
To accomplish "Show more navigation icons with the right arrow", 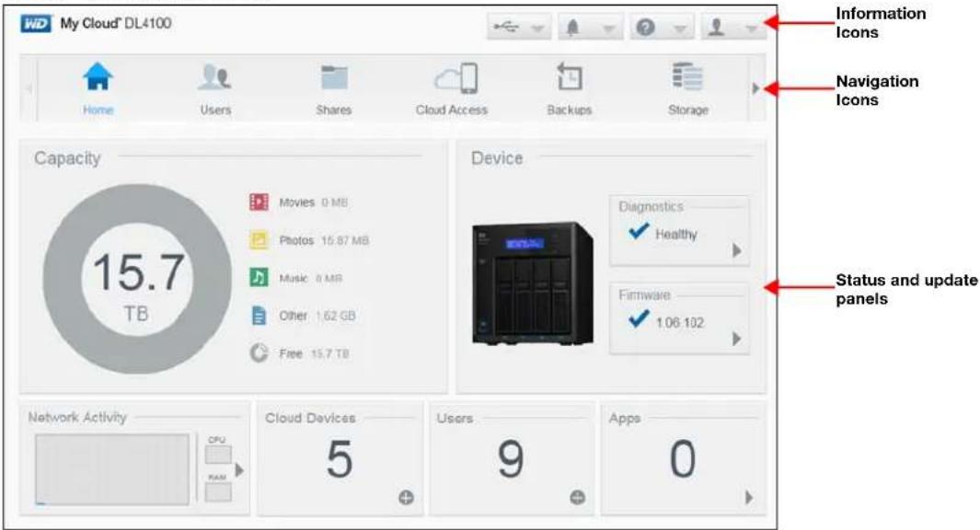I will 755,88.
